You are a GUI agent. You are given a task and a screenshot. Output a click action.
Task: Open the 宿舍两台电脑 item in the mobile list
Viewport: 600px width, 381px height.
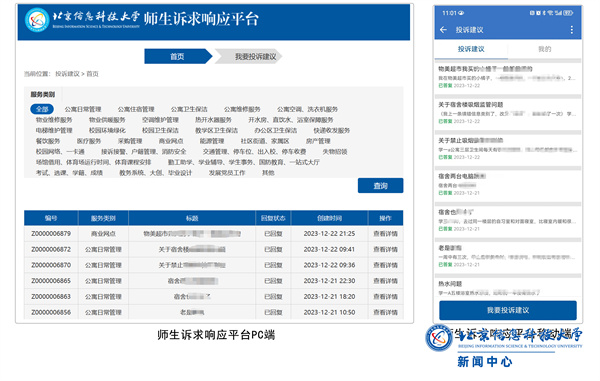pyautogui.click(x=508, y=184)
